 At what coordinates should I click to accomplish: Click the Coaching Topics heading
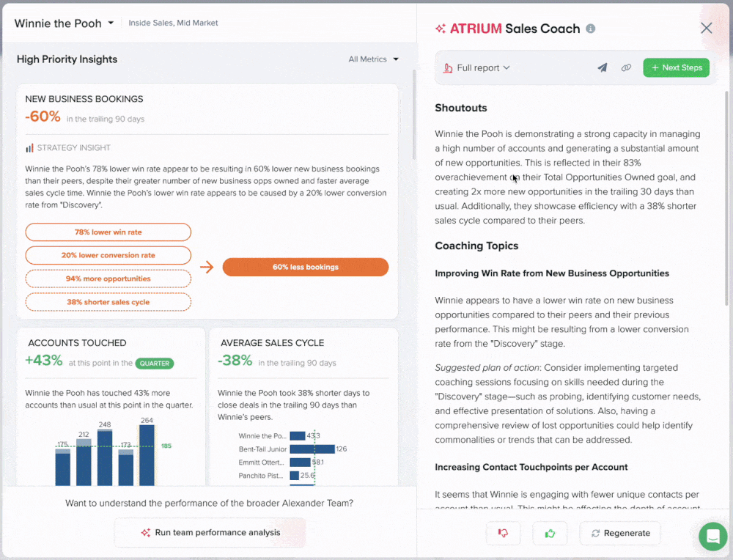tap(476, 246)
